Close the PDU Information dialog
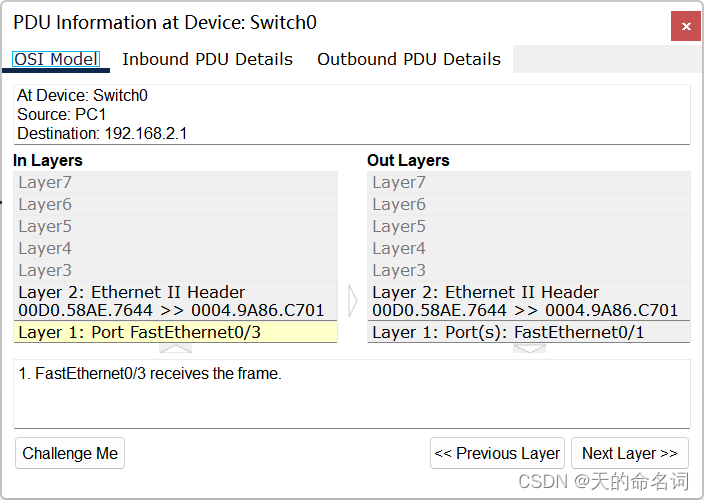The height and width of the screenshot is (500, 704). click(x=686, y=26)
